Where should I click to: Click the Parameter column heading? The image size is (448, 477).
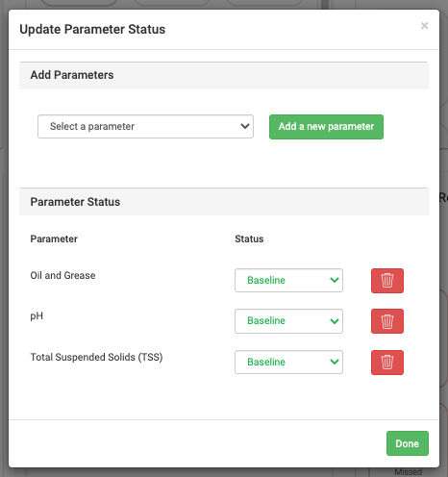pyautogui.click(x=54, y=238)
